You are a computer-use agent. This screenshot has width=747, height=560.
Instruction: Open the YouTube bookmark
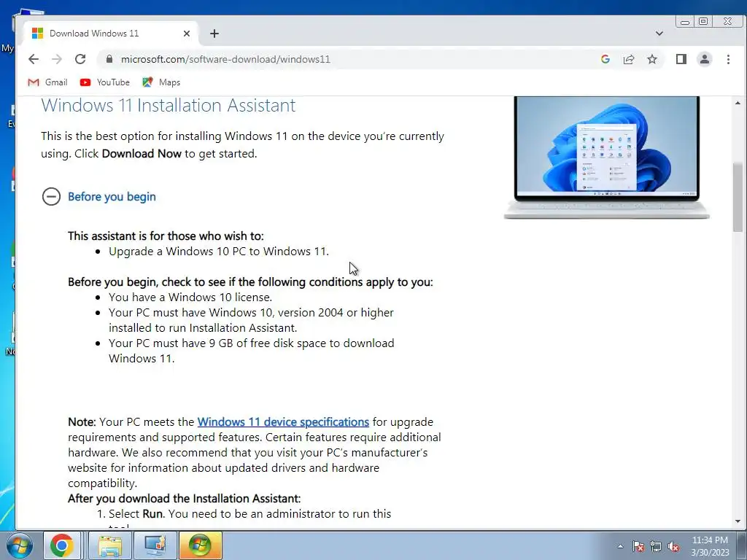tap(105, 82)
